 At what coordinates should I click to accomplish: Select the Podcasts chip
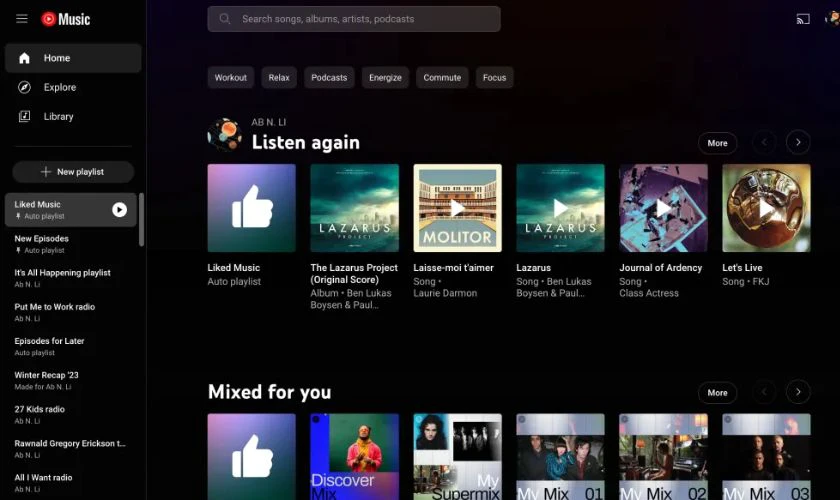[329, 78]
